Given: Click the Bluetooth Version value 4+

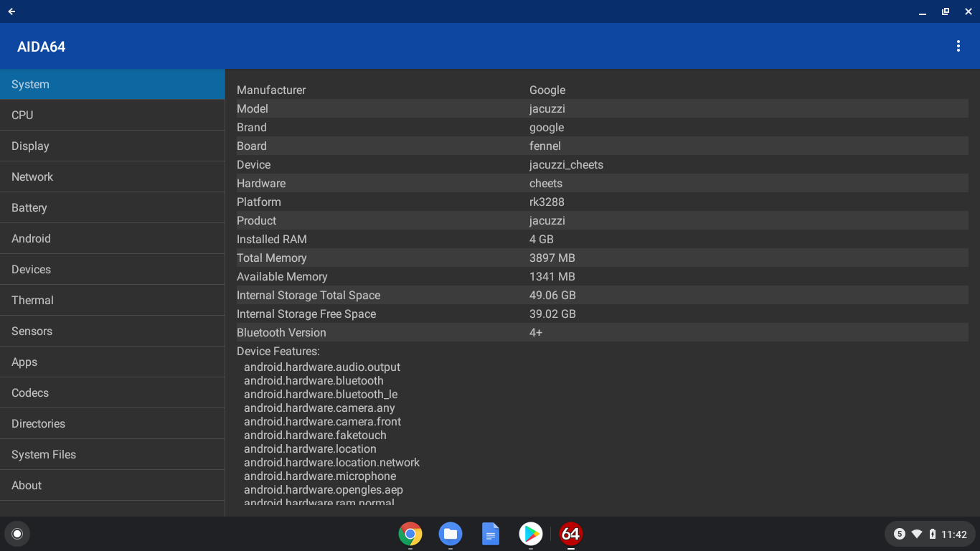Looking at the screenshot, I should [x=536, y=332].
